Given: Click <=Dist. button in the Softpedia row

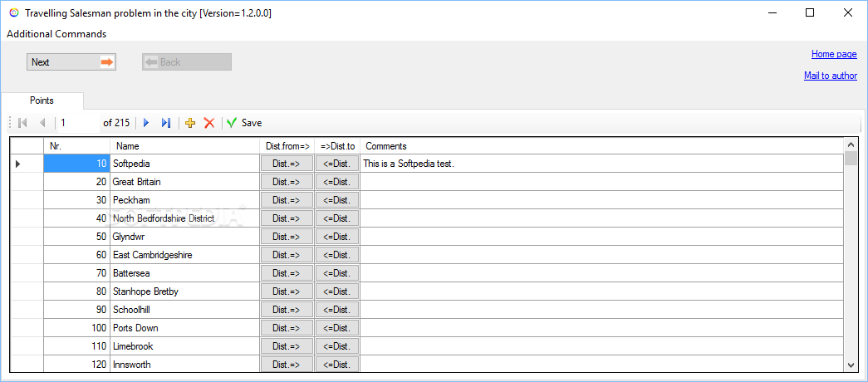Looking at the screenshot, I should tap(337, 164).
